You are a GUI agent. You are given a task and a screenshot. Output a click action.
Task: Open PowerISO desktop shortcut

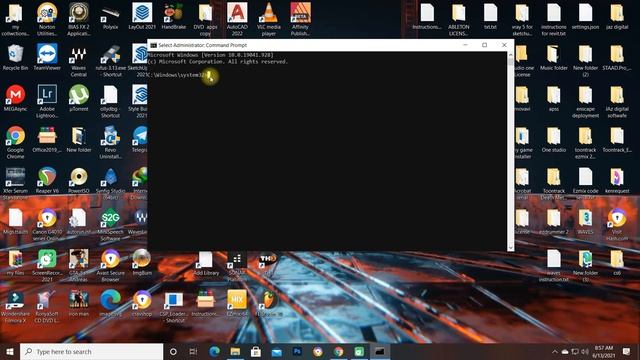click(x=79, y=180)
